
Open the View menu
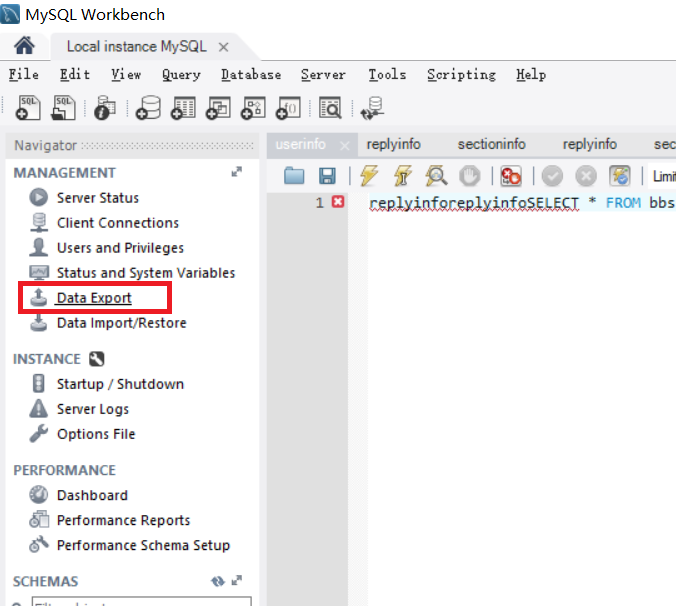click(x=126, y=75)
